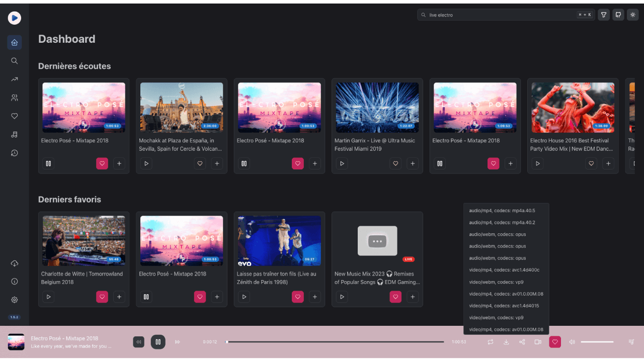
Task: Open the Channels people icon in sidebar
Action: pos(14,98)
